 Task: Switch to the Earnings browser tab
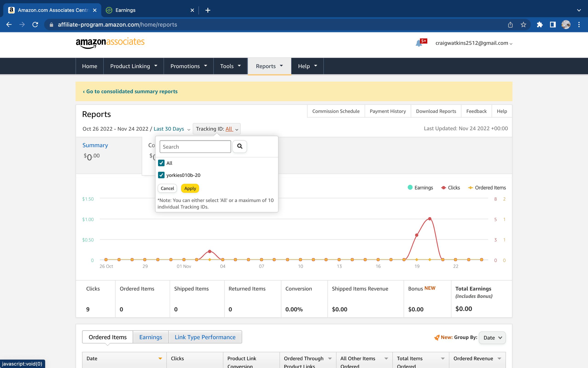point(150,10)
